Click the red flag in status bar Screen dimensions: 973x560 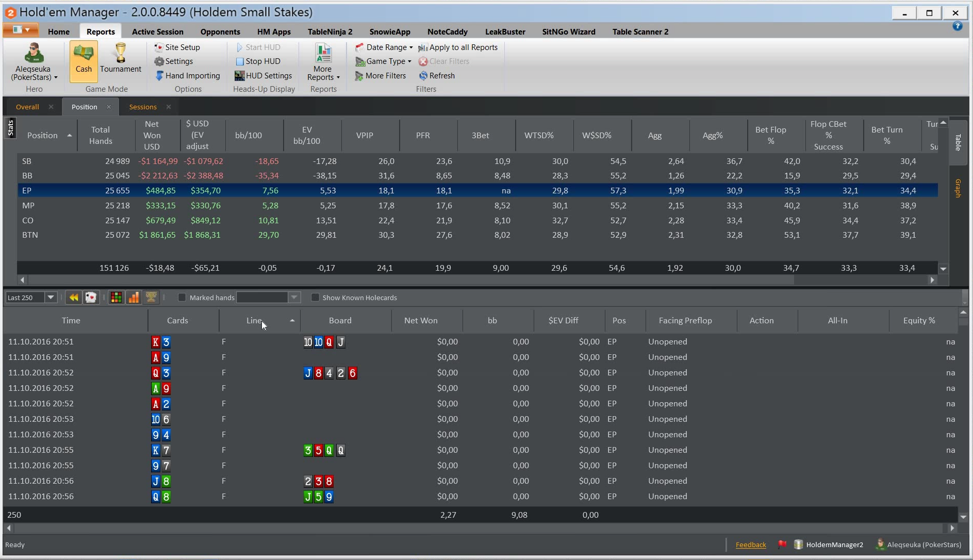tap(782, 545)
